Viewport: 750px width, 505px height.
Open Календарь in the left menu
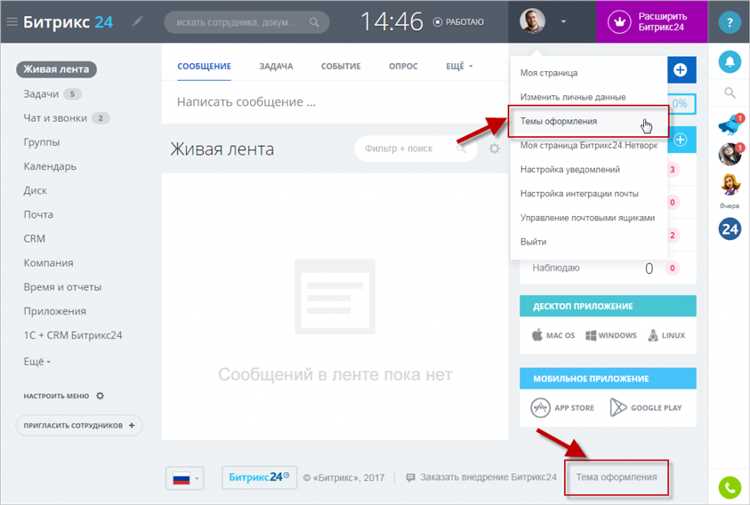tap(50, 166)
